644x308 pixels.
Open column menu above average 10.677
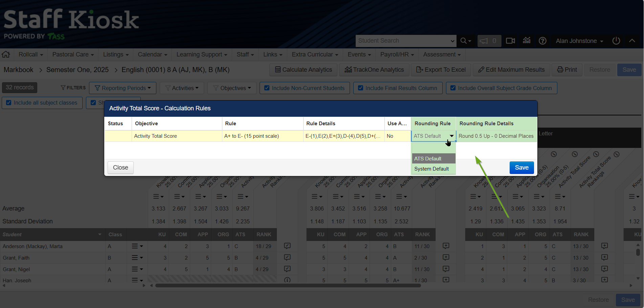coord(401,196)
